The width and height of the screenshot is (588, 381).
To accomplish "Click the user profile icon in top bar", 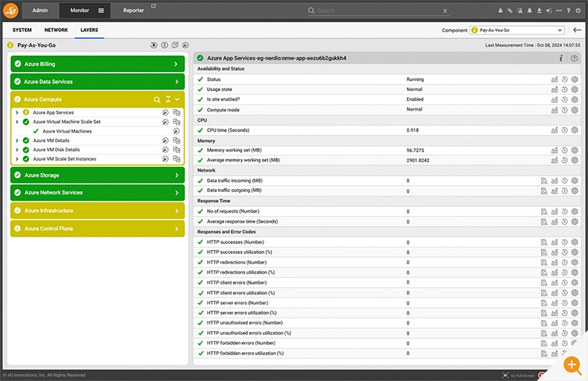I will [500, 11].
